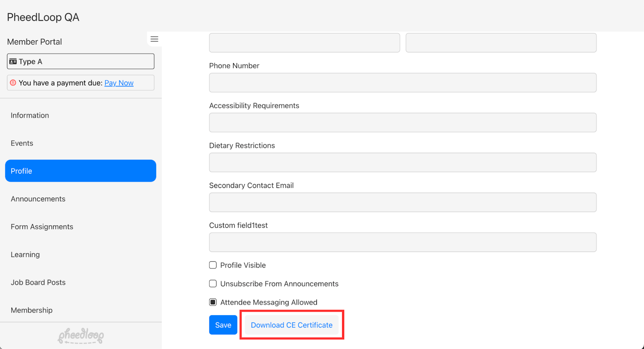Click the Custom field1test label
The image size is (644, 349).
pyautogui.click(x=238, y=225)
